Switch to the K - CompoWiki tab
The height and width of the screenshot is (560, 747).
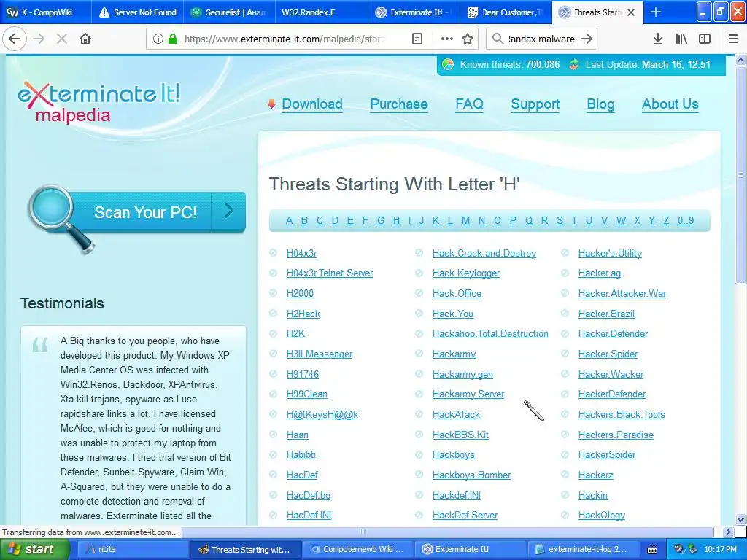(46, 12)
